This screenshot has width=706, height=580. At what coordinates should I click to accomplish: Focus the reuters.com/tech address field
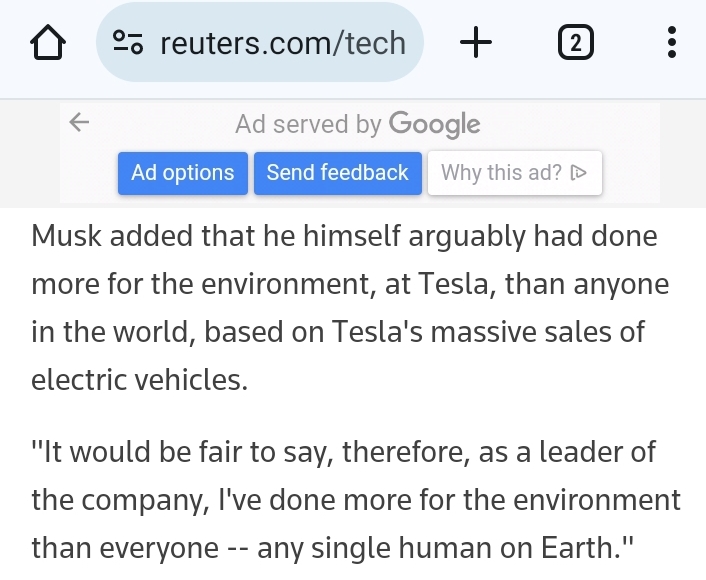point(282,43)
